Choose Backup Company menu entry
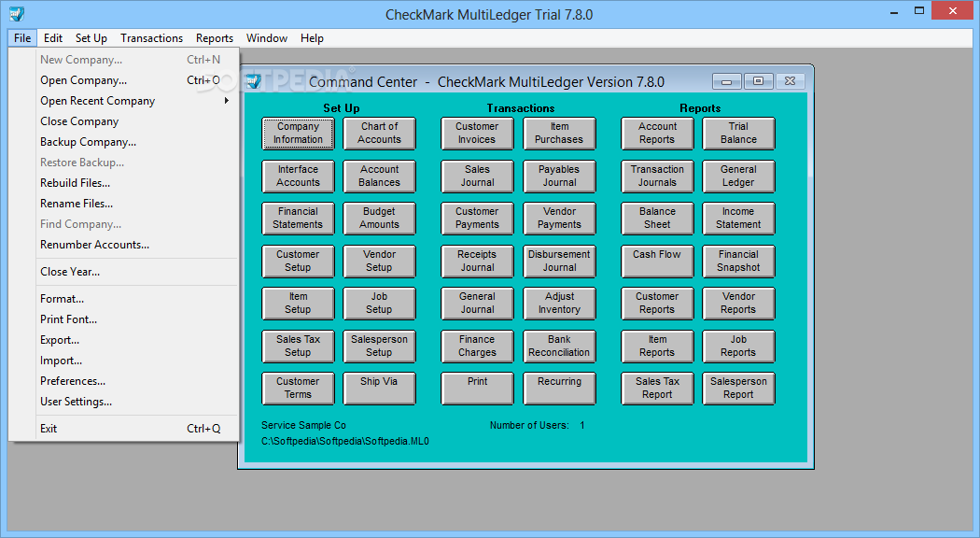 [x=124, y=142]
